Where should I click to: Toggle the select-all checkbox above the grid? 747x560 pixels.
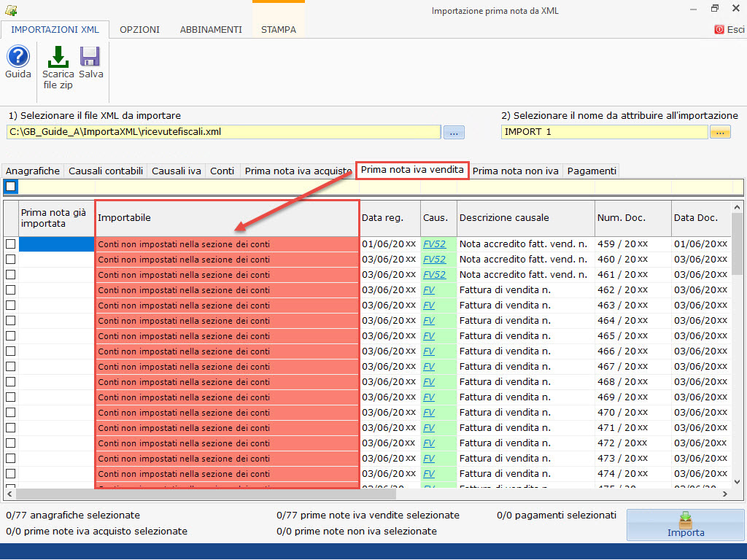[11, 186]
